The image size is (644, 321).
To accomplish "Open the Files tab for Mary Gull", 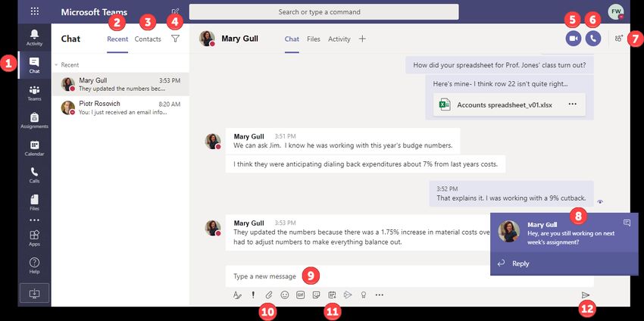I will tap(314, 39).
